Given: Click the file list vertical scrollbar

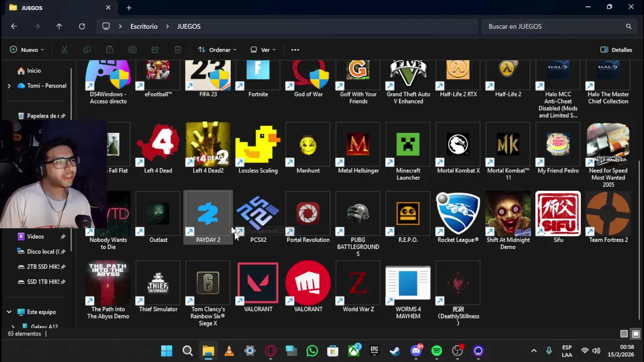Looking at the screenshot, I should coord(640,240).
